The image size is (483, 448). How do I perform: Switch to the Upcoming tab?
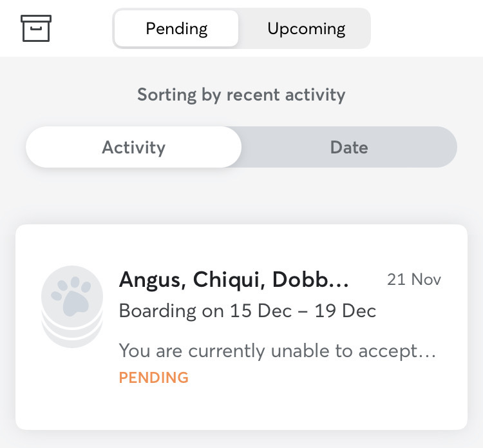pyautogui.click(x=306, y=28)
